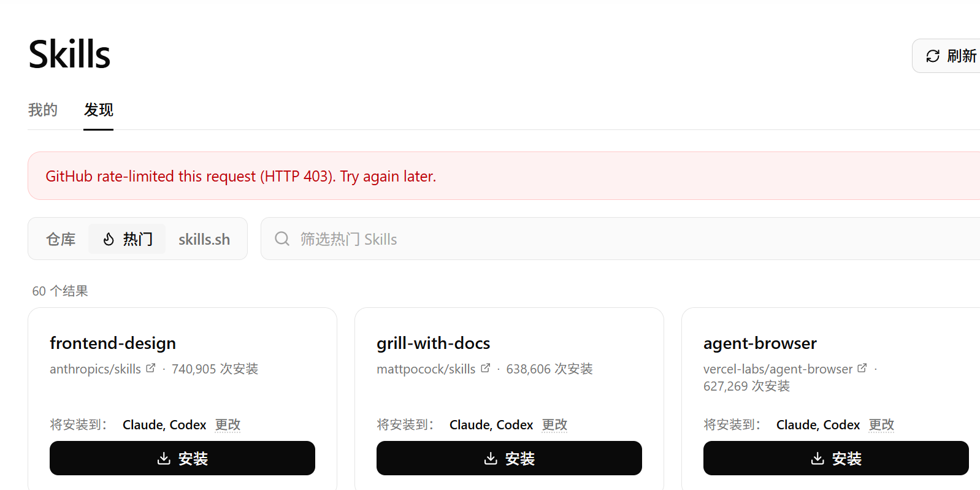Click the 627,269 次安装 install count
This screenshot has width=980, height=490.
pyautogui.click(x=746, y=386)
